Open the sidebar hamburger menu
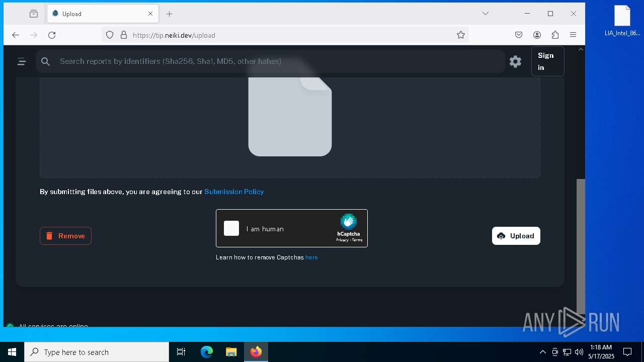This screenshot has height=362, width=644. (x=21, y=61)
